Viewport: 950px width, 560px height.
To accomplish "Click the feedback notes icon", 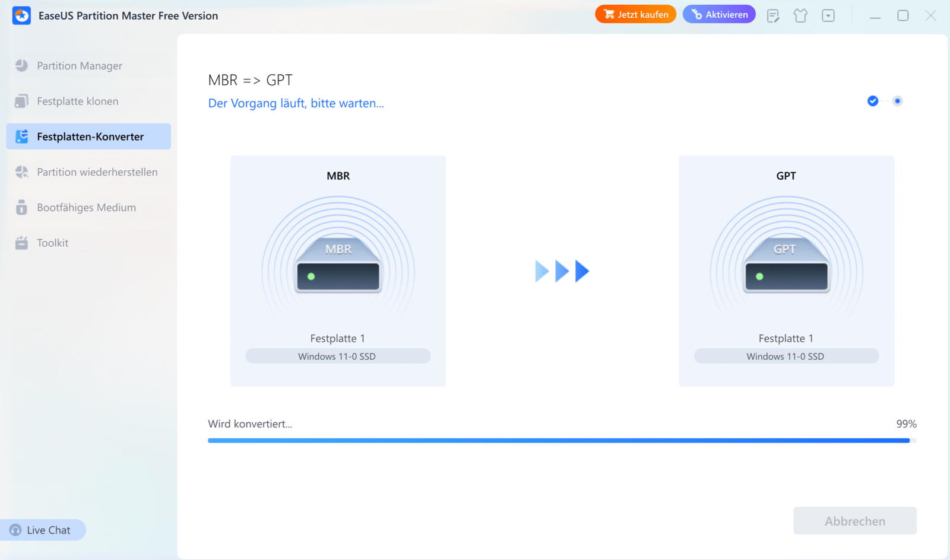I will click(773, 15).
